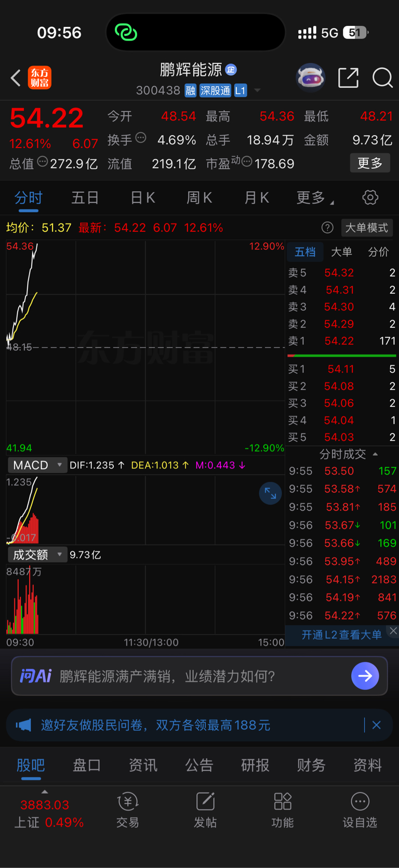399x868 pixels.
Task: Tap the green link icon in status island
Action: [126, 32]
